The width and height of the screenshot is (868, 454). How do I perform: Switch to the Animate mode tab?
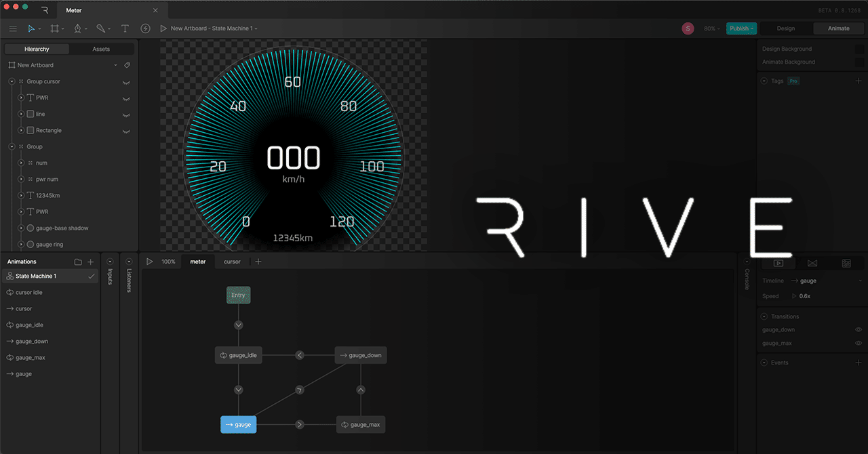(x=838, y=28)
